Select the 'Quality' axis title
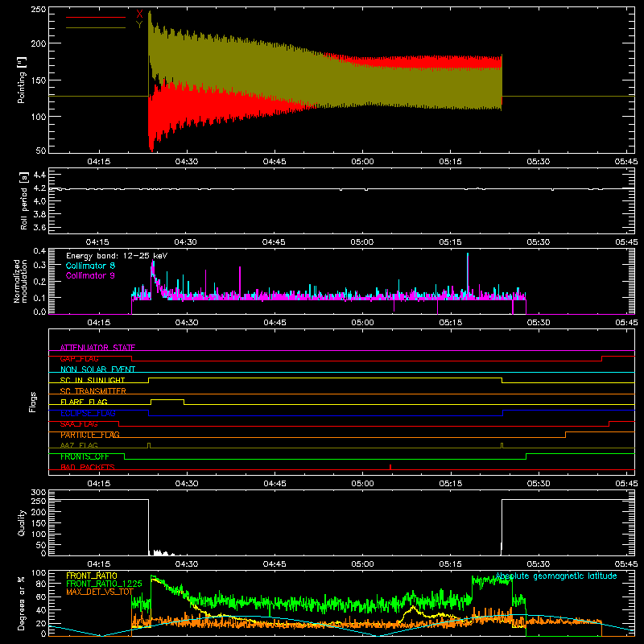 tap(22, 522)
